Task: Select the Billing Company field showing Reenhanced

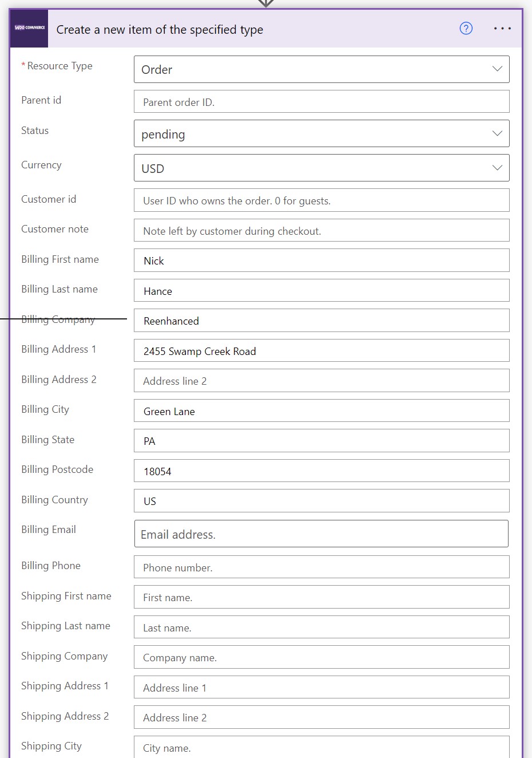Action: click(x=321, y=320)
